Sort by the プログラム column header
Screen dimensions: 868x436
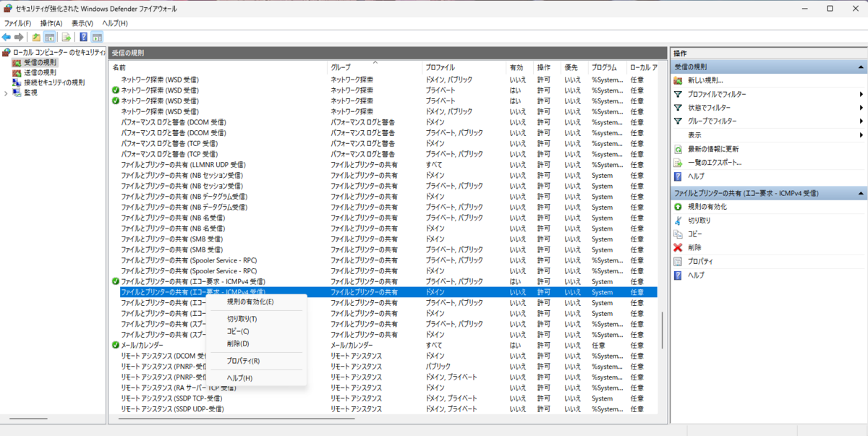pyautogui.click(x=606, y=67)
